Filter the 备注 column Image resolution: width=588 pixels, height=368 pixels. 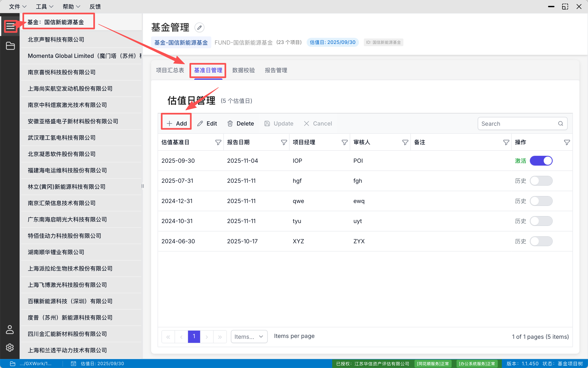(x=506, y=142)
